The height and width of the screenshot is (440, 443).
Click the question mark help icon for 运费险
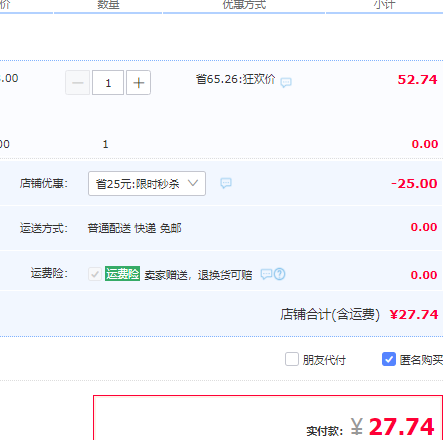tap(280, 274)
